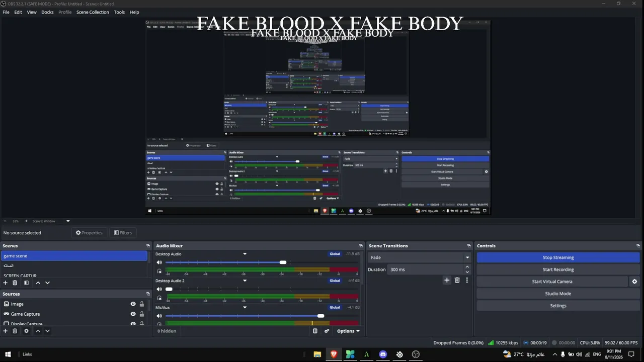
Task: Pop out the Scenes dock
Action: tap(148, 246)
